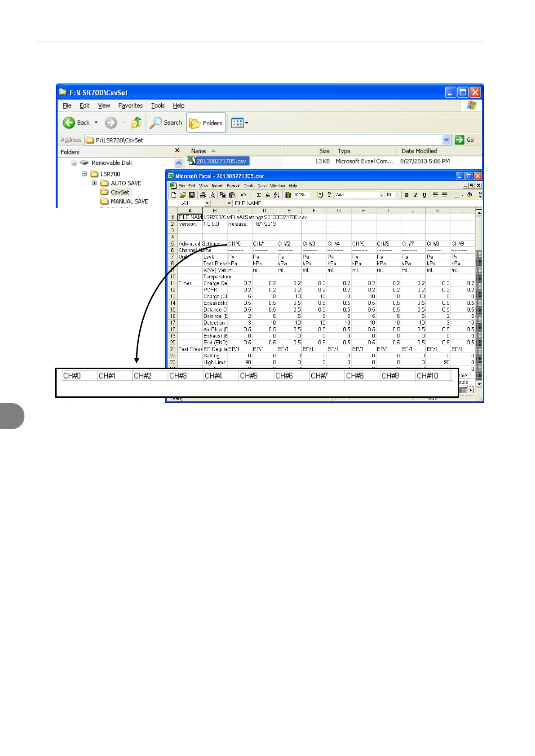Open the Paste Function fx icon
Screen dimensions: 535x756
click(268, 195)
